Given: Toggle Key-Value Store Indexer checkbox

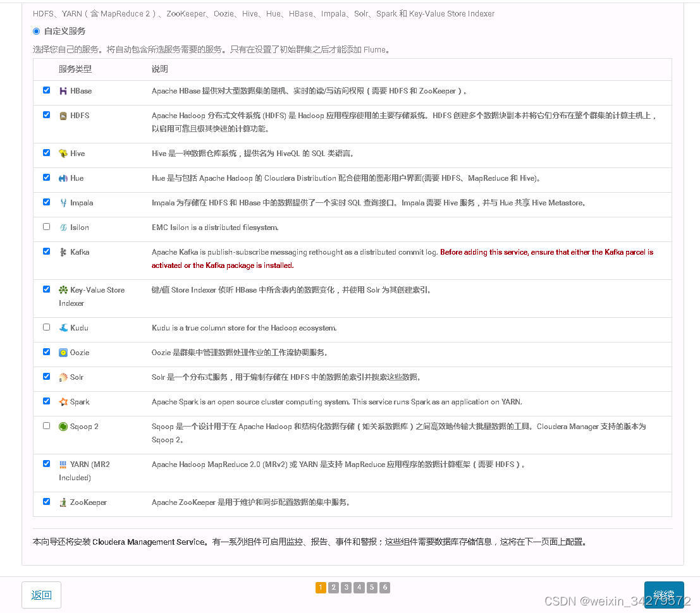Looking at the screenshot, I should [46, 289].
